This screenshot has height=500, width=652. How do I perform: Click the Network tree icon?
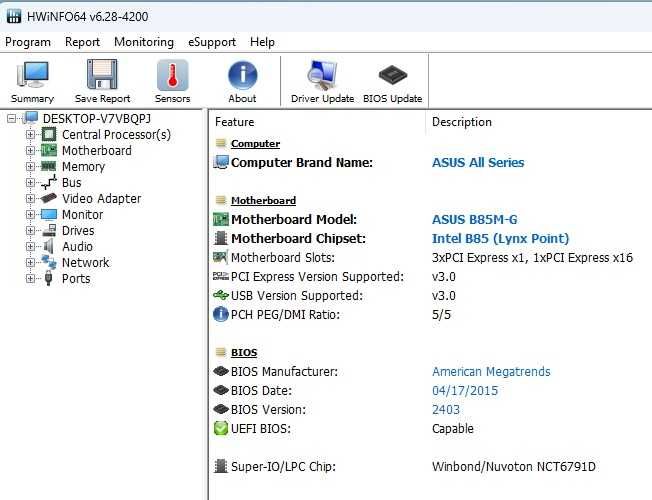(x=49, y=262)
